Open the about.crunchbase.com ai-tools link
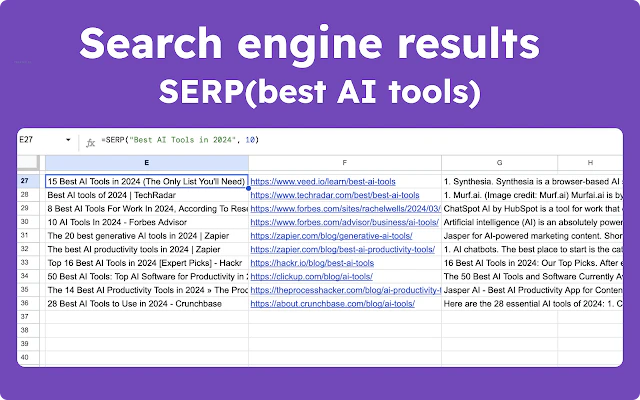This screenshot has width=640, height=400. point(332,304)
